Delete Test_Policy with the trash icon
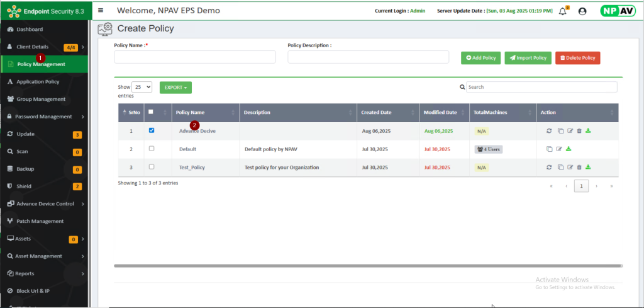The height and width of the screenshot is (308, 644). coord(579,167)
